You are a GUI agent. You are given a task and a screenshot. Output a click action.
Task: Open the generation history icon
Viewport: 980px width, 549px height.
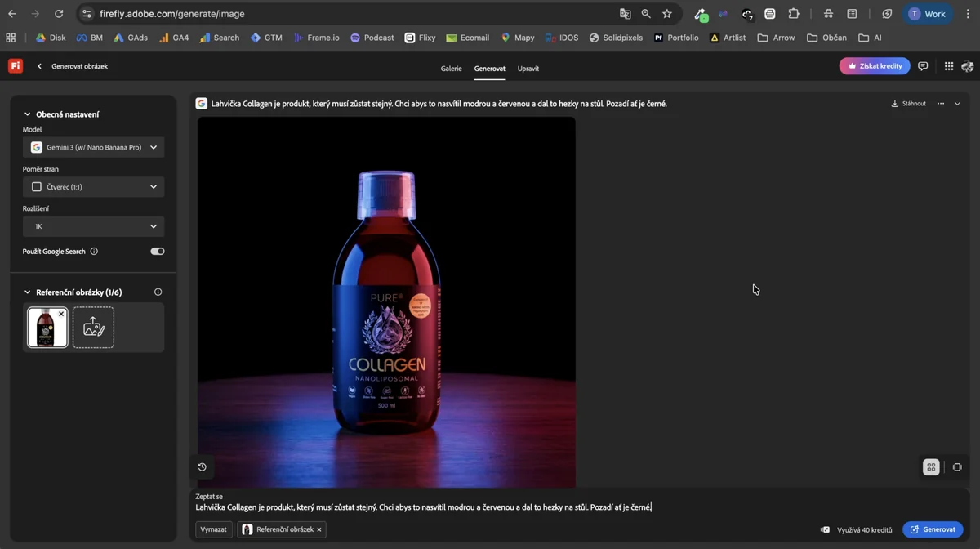202,467
